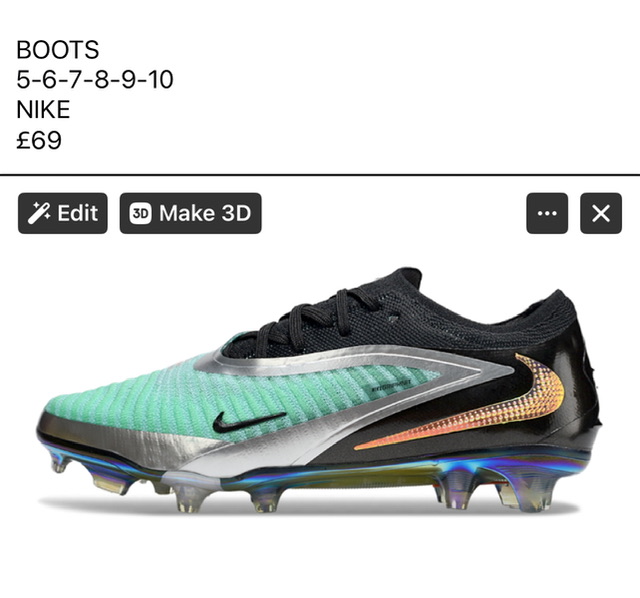Click the Make 3D button text

tap(205, 213)
